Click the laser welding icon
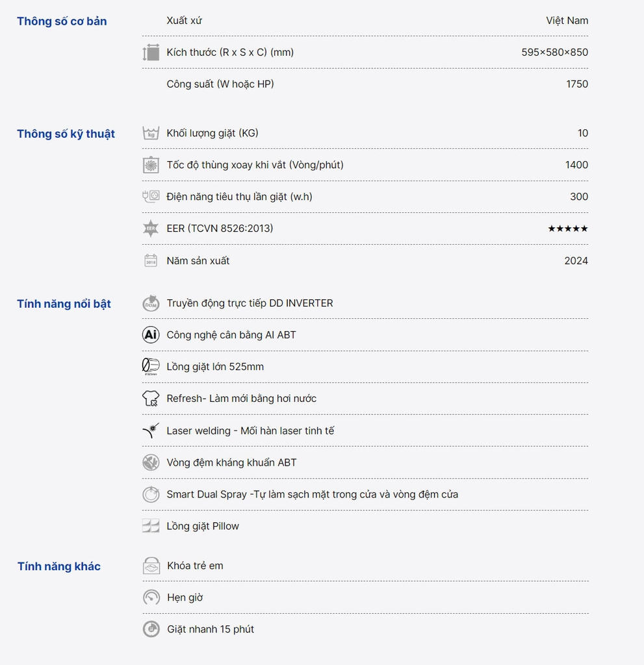 coord(151,431)
